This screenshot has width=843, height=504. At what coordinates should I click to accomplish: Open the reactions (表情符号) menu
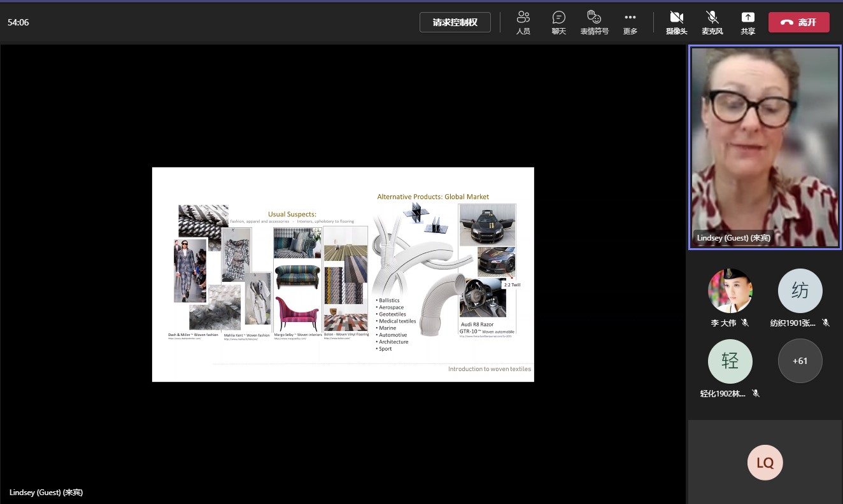[593, 22]
